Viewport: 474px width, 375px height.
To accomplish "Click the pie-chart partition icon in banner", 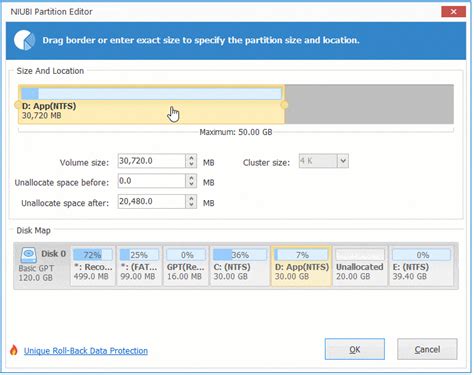I will [x=24, y=40].
